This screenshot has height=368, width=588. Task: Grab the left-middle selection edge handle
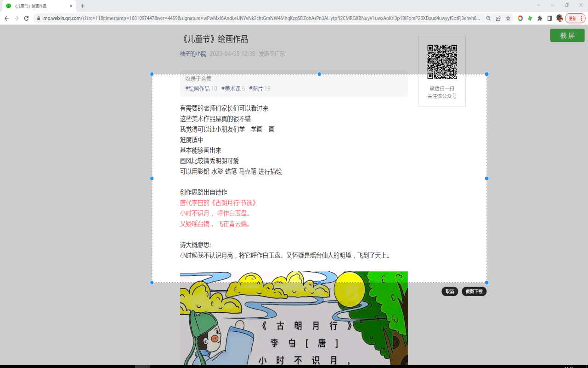152,178
